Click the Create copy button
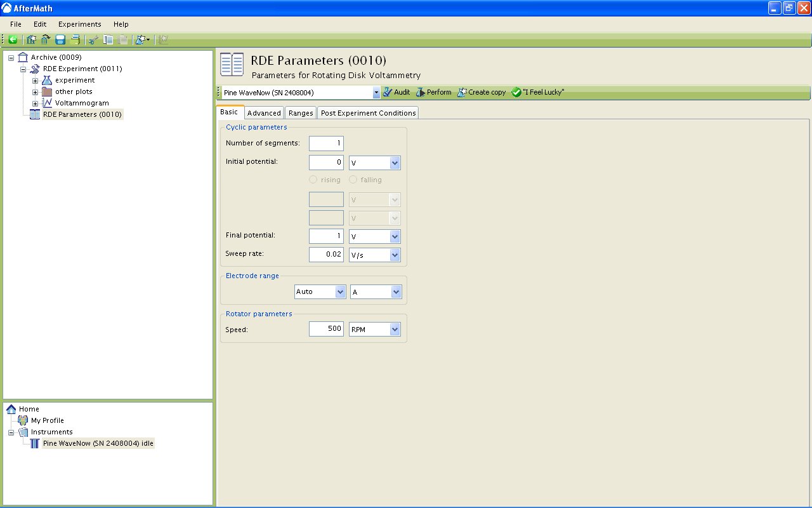The width and height of the screenshot is (812, 508). click(x=481, y=92)
